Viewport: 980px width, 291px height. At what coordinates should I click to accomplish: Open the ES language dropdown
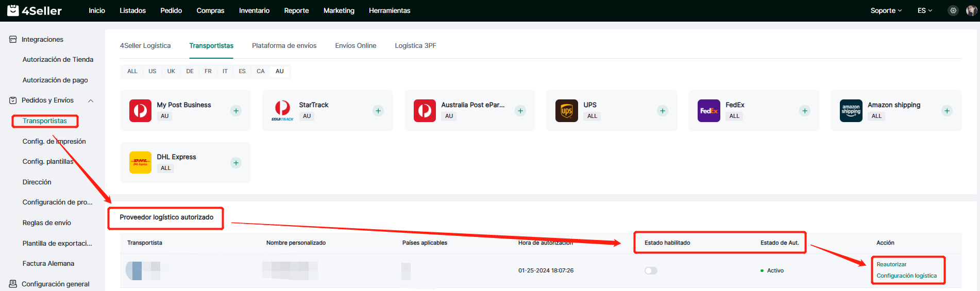(x=924, y=11)
